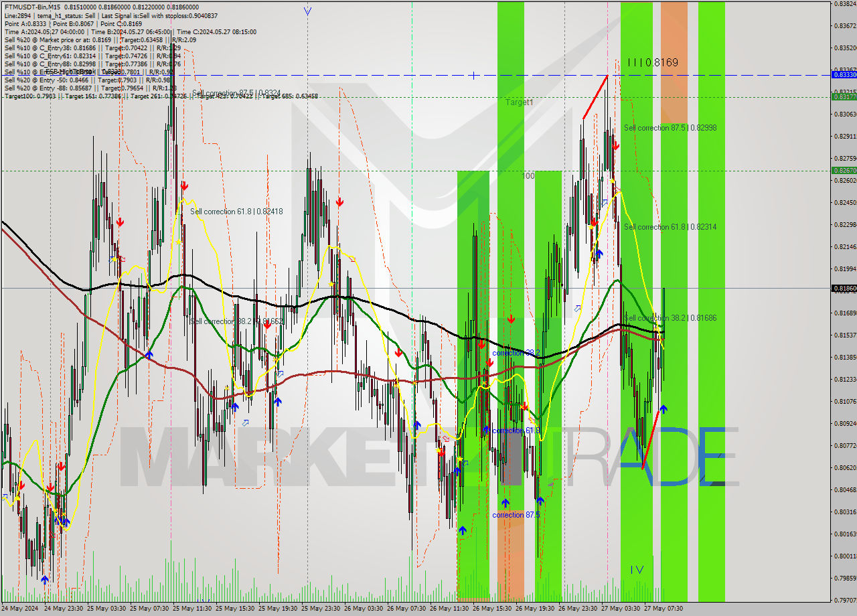Click the blue 0.83330 price tag
Screen dimensions: 857x616
pos(844,75)
